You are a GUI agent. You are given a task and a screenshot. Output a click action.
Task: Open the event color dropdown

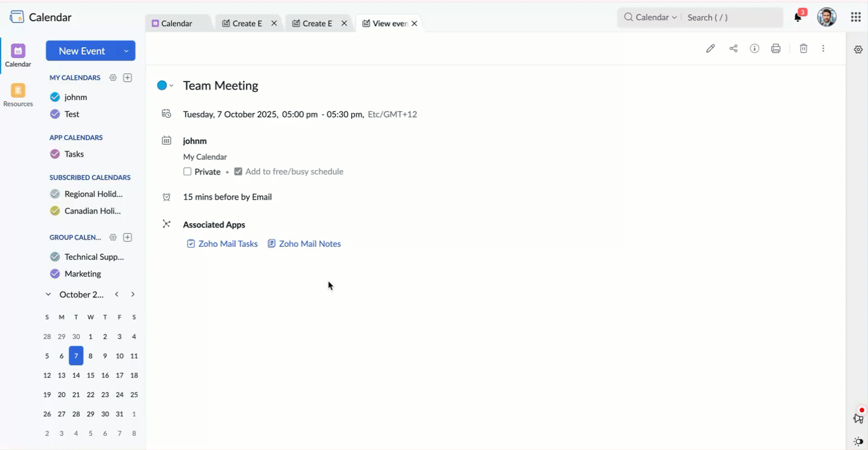coord(170,85)
